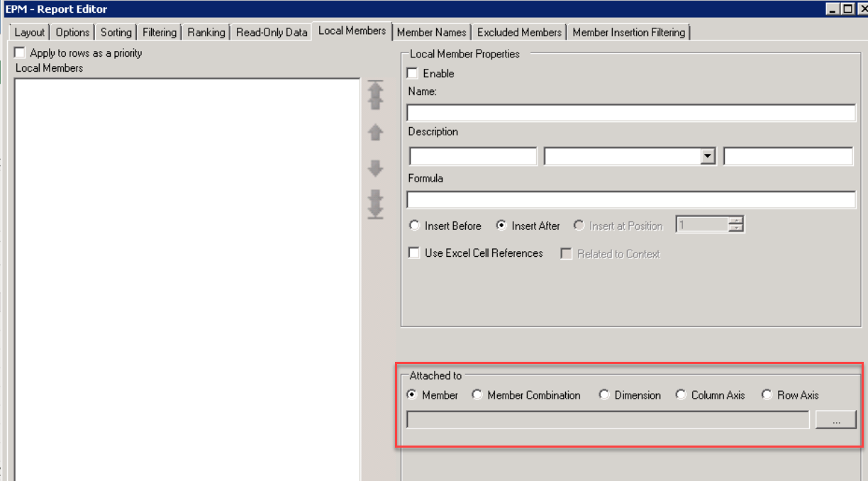Select the Local Members tab
The width and height of the screenshot is (868, 481).
pyautogui.click(x=352, y=31)
